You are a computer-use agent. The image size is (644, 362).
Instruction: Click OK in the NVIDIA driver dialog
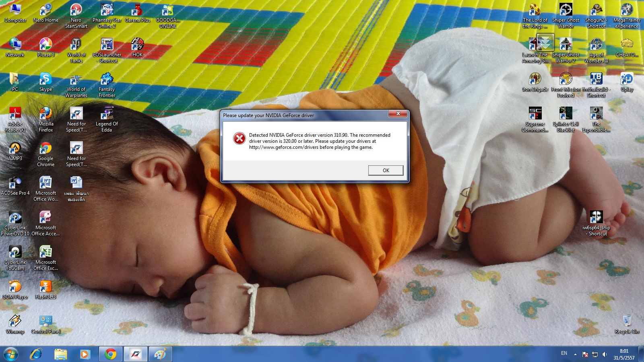(x=386, y=171)
